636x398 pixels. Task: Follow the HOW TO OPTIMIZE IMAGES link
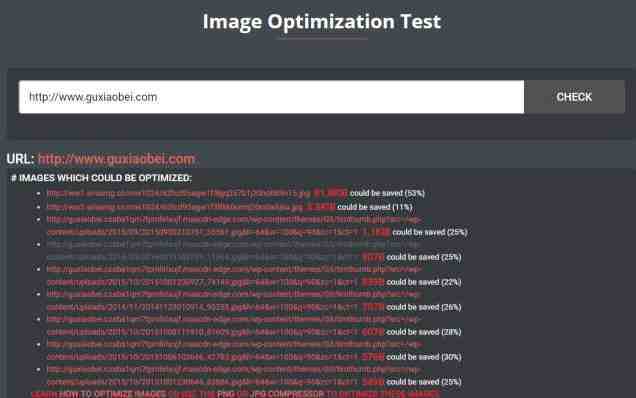click(x=113, y=394)
